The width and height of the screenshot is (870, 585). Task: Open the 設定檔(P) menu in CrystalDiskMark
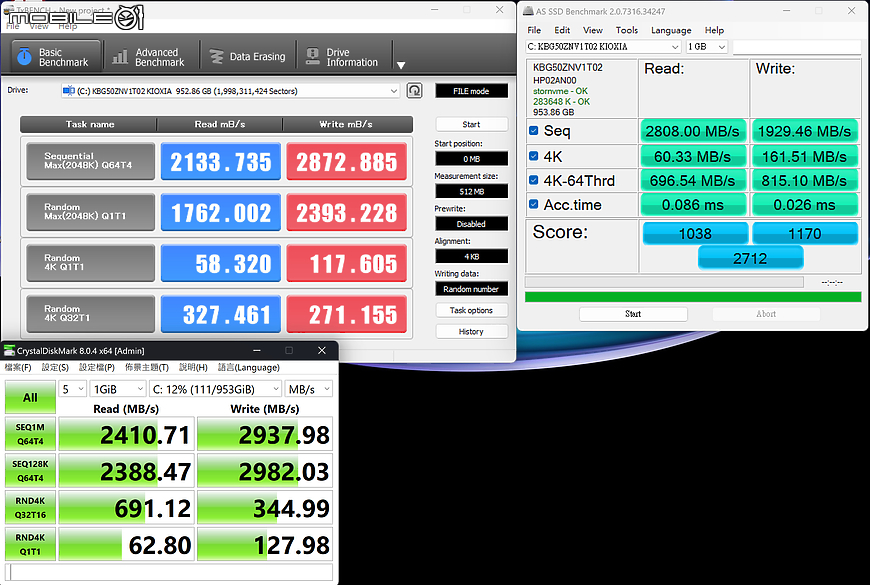(x=97, y=367)
